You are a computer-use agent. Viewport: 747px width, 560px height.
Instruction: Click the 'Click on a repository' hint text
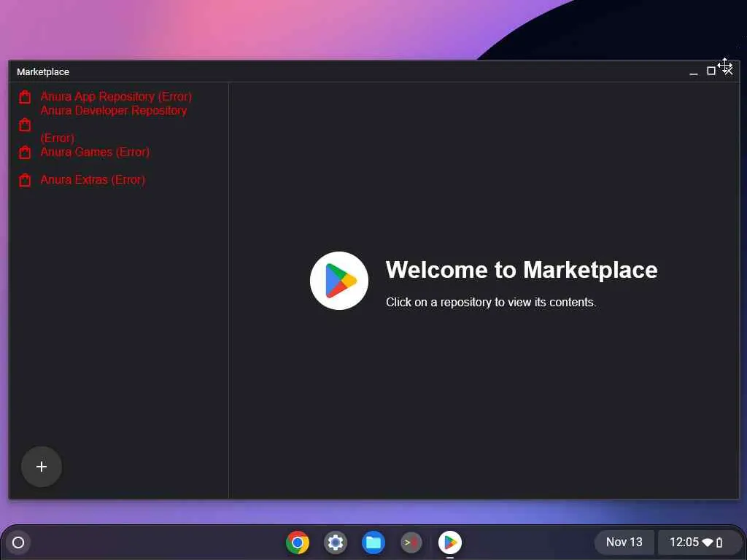[491, 303]
